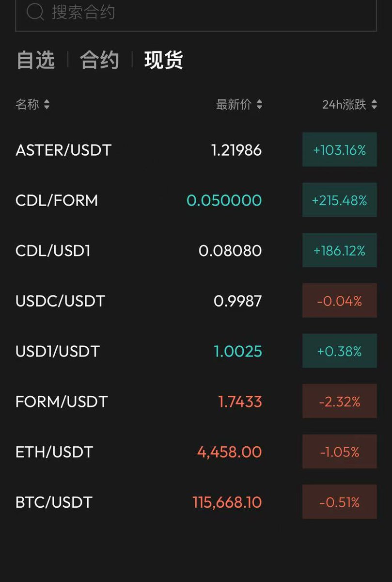Click the -2.32% FORM change badge
The width and height of the screenshot is (392, 582).
pyautogui.click(x=339, y=402)
